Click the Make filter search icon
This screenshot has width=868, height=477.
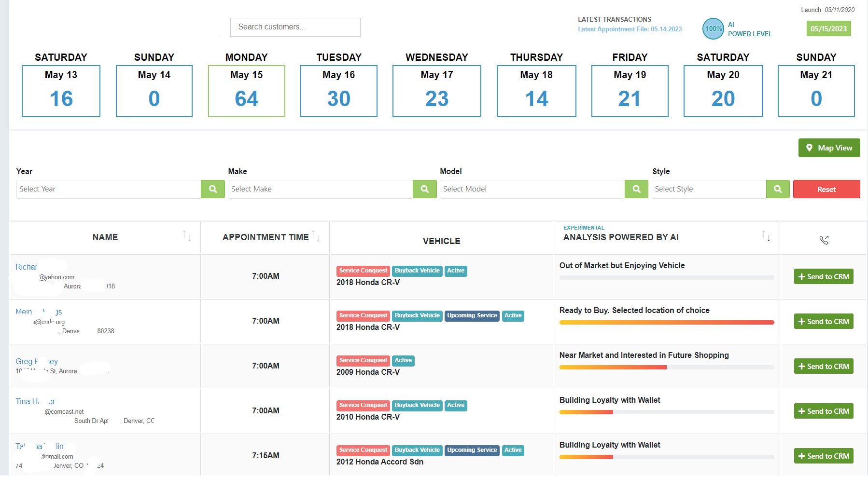tap(424, 189)
